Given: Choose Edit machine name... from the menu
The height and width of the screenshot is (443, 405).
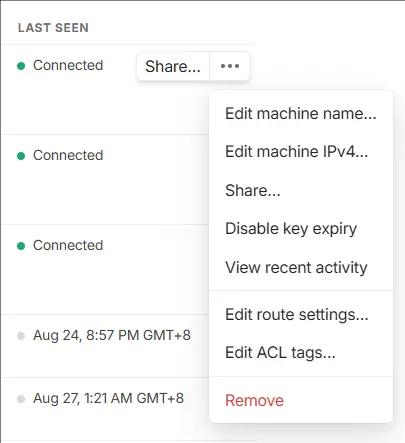Looking at the screenshot, I should [301, 113].
